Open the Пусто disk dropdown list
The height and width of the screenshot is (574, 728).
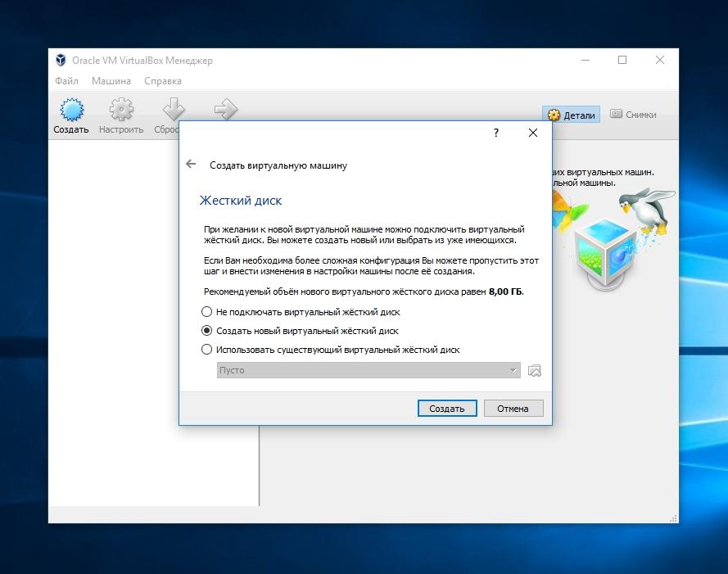coord(368,370)
